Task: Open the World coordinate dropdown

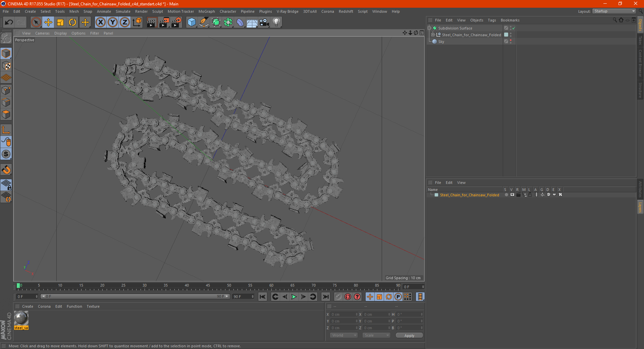Action: (x=344, y=335)
